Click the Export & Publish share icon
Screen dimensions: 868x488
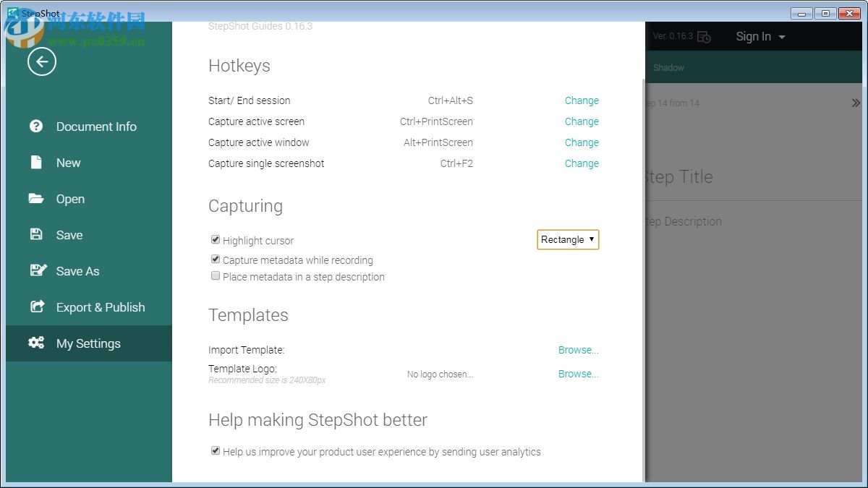(x=37, y=307)
